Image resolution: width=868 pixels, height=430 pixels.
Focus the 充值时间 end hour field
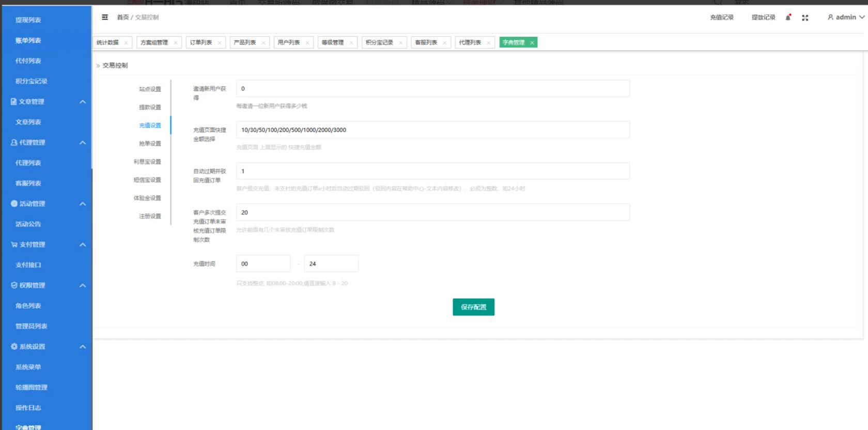click(331, 264)
